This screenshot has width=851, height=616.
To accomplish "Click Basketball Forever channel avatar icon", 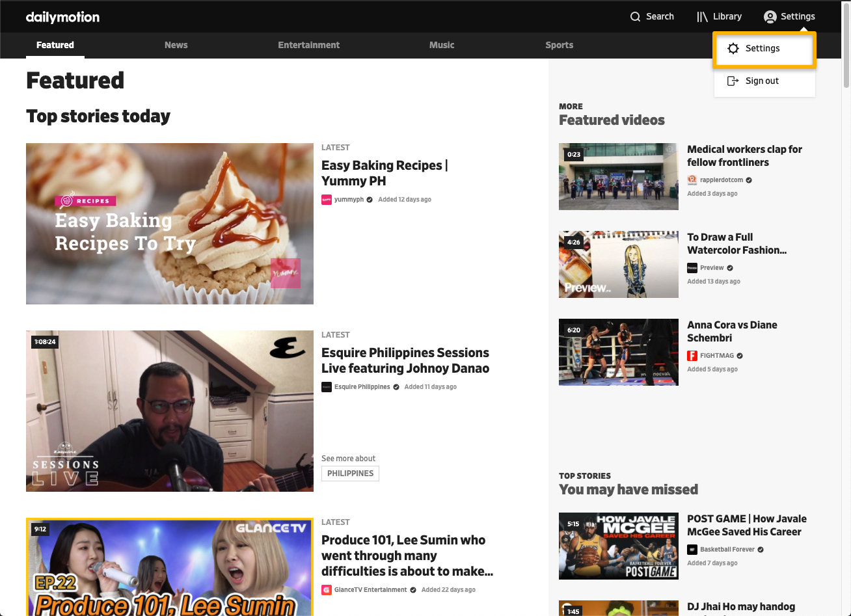I will (x=692, y=550).
